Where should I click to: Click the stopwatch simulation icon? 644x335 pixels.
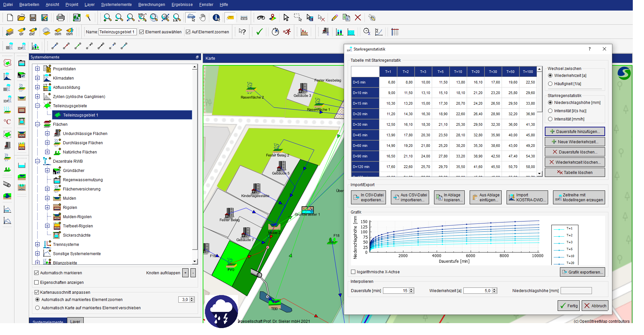click(275, 32)
